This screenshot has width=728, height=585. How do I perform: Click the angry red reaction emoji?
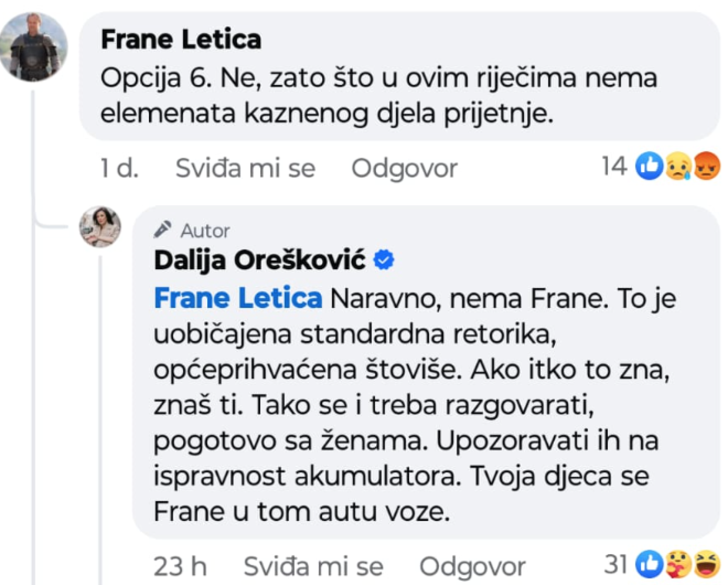[x=706, y=166]
